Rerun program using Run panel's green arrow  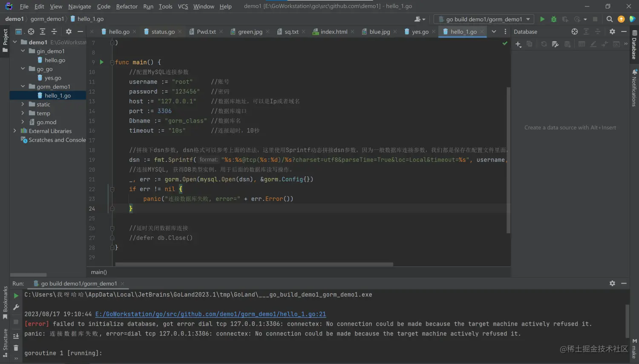16,295
